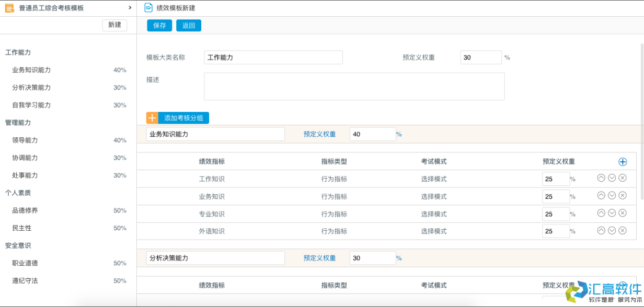Click the 新建 button in the sidebar

(114, 25)
